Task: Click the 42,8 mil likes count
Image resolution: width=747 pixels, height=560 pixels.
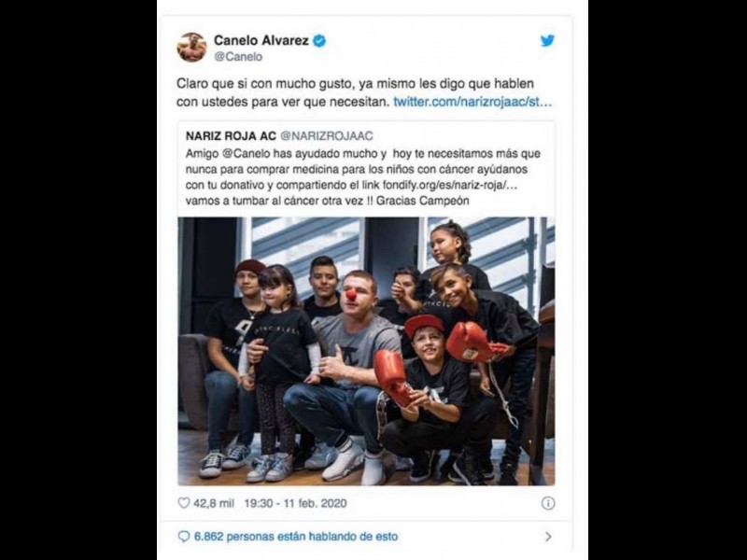Action: coord(214,503)
